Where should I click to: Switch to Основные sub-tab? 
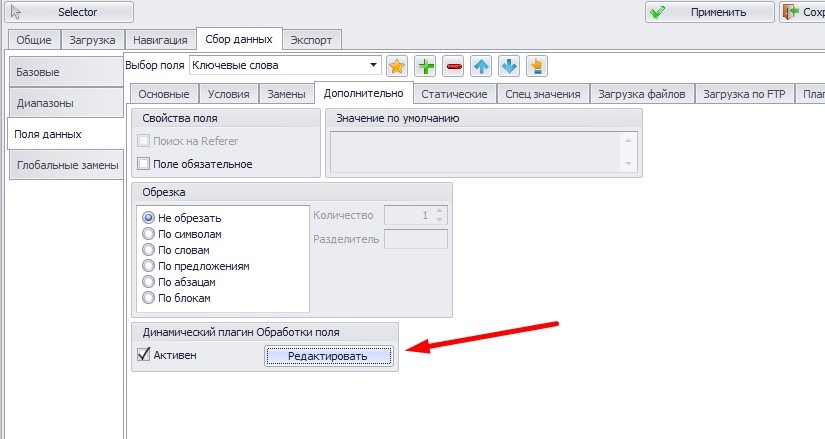click(x=164, y=94)
